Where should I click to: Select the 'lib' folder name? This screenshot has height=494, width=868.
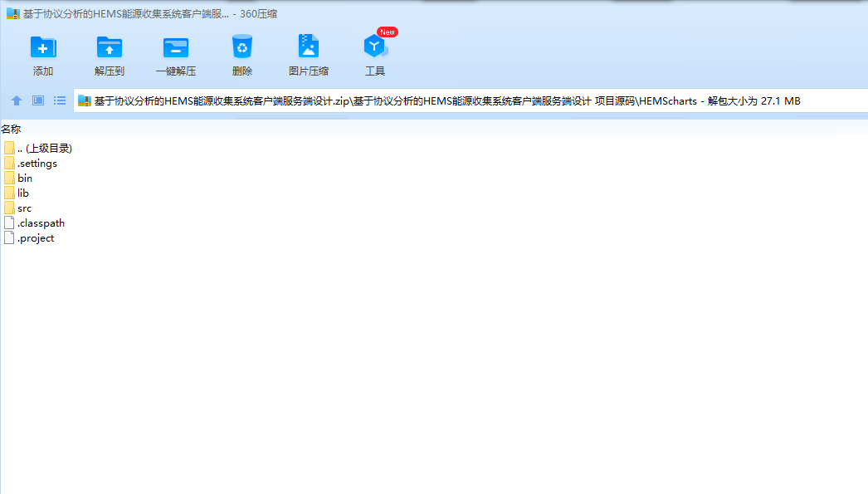tap(23, 193)
